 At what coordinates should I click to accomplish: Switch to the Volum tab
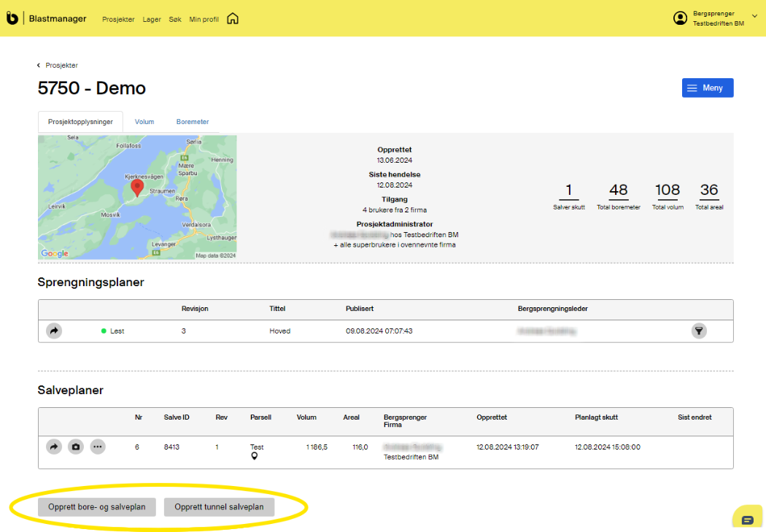[x=144, y=122]
